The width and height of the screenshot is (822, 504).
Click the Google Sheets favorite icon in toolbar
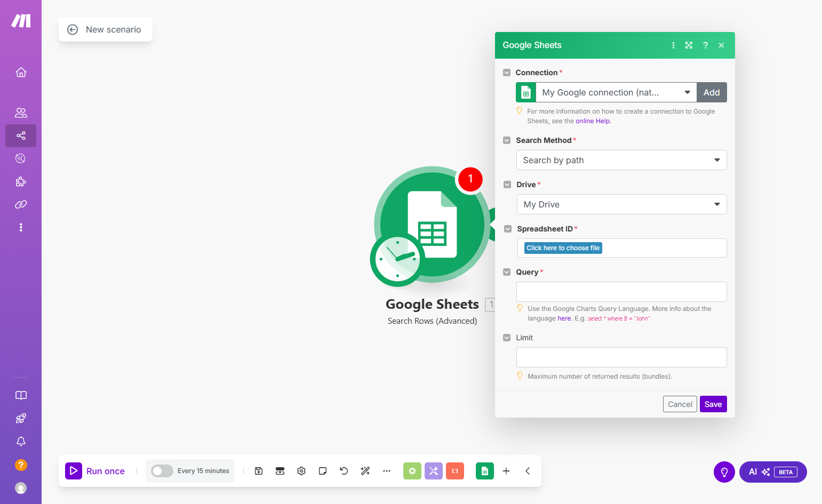point(485,471)
